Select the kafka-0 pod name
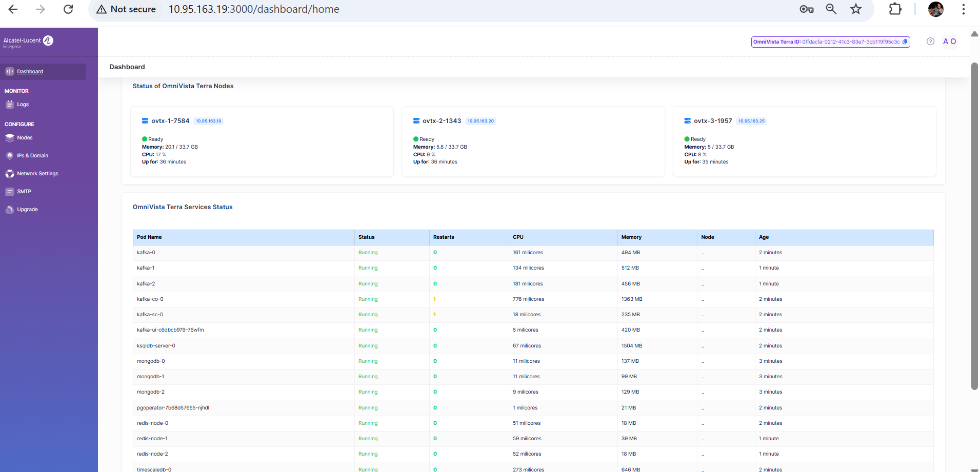 point(146,253)
